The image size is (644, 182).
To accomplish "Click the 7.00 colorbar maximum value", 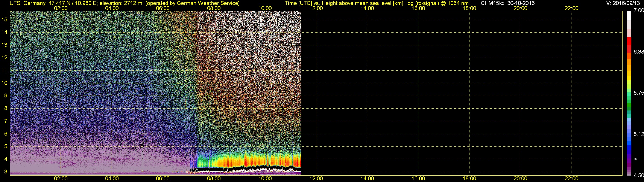I will (x=639, y=10).
